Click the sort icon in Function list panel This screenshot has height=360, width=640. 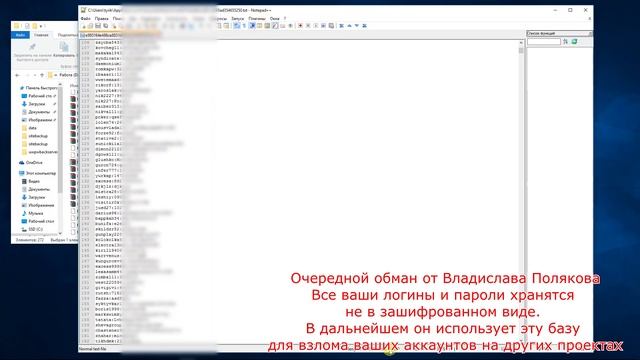[566, 42]
